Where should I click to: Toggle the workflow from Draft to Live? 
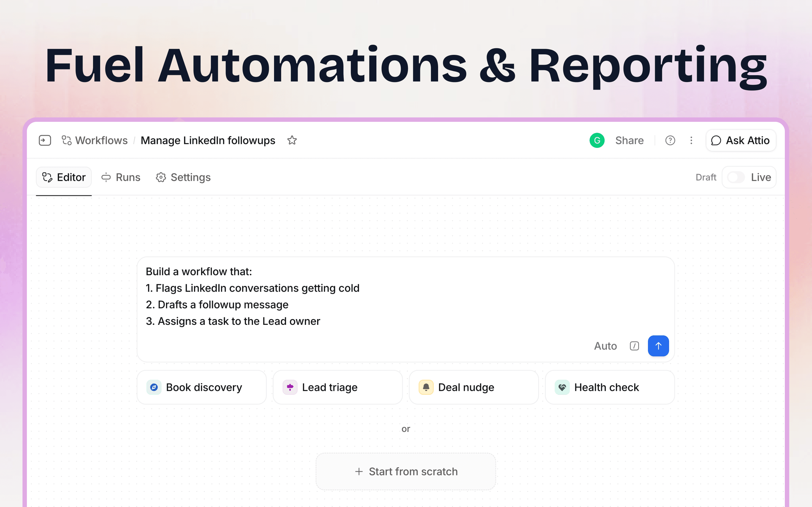735,177
